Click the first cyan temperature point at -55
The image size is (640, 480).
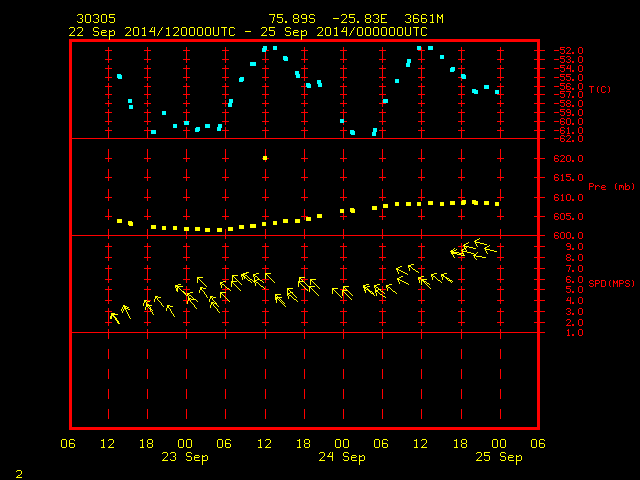pos(119,76)
